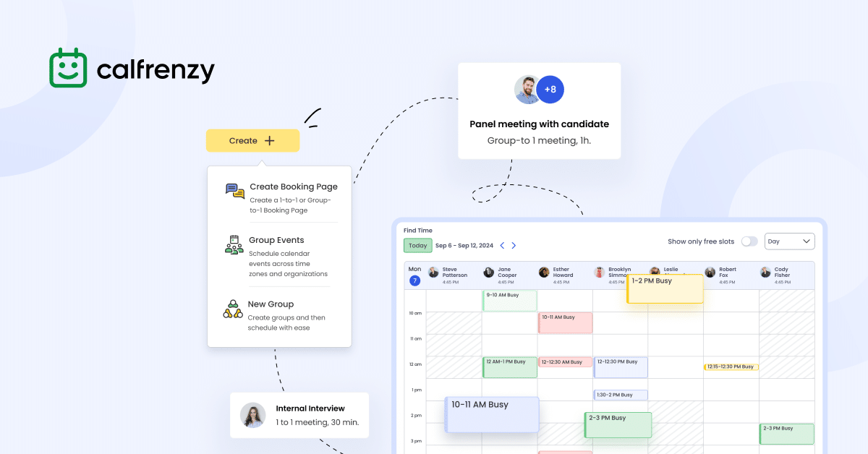Select the New Group icon in the menu
This screenshot has height=454, width=868.
(233, 309)
